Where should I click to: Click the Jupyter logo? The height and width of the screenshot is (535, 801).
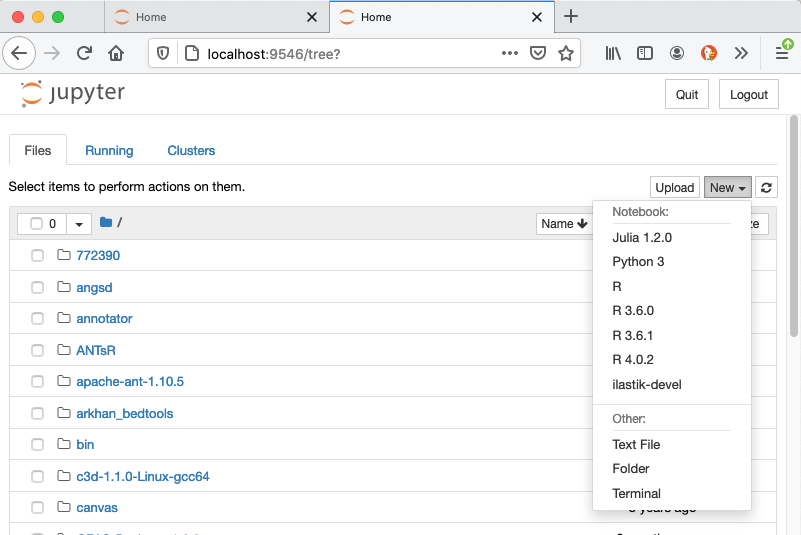pos(73,94)
